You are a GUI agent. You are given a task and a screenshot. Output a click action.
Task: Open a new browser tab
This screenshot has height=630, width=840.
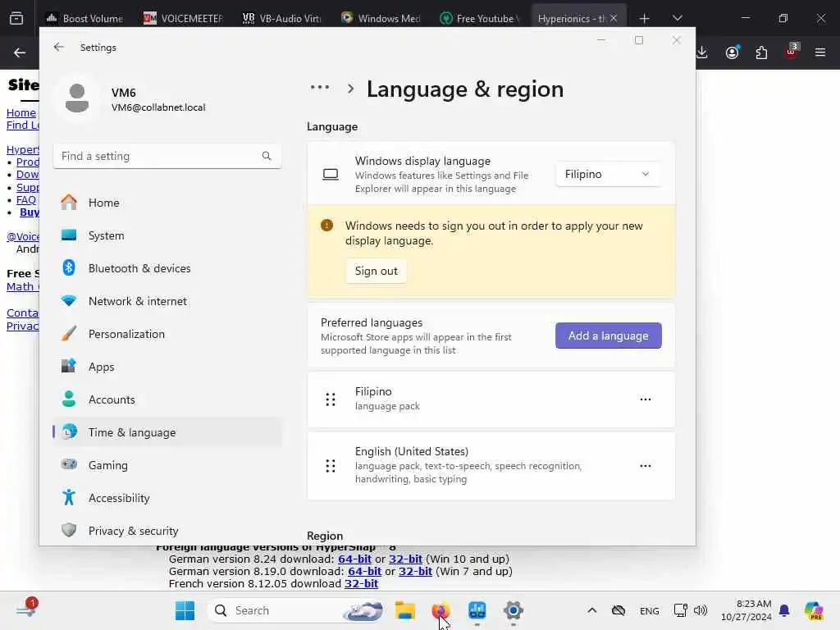[x=645, y=18]
